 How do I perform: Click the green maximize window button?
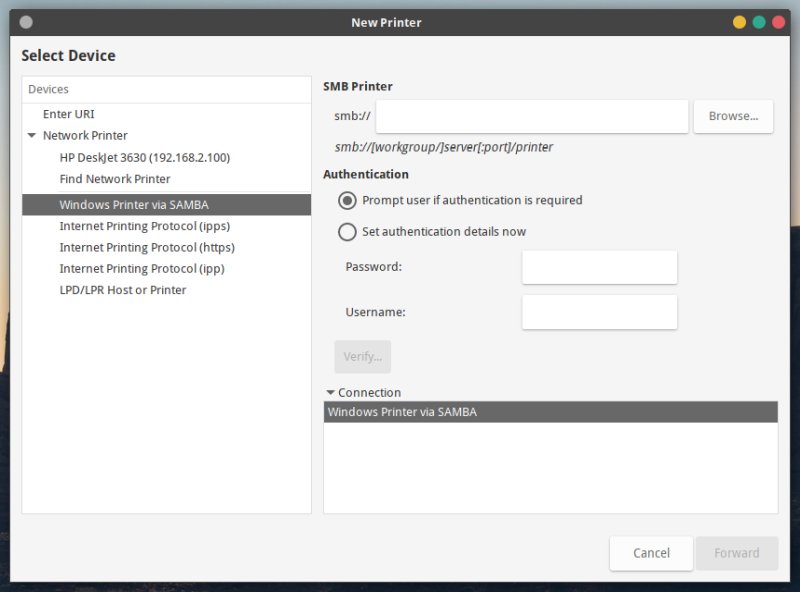pos(759,22)
